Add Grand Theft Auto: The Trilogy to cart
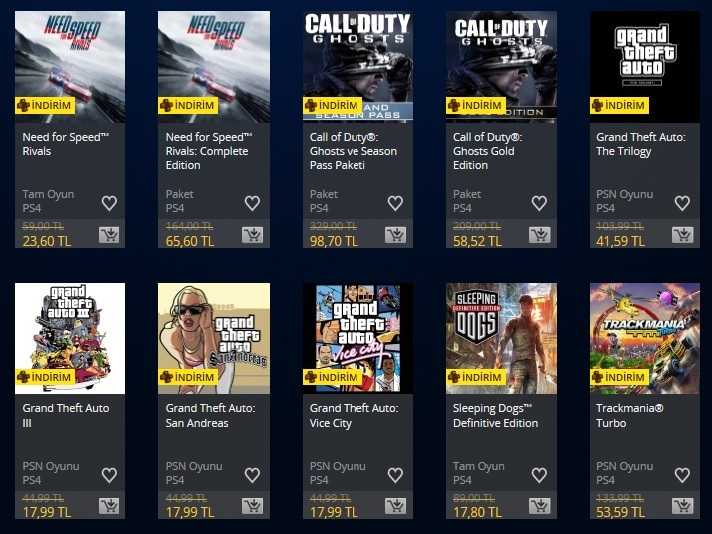 click(682, 235)
